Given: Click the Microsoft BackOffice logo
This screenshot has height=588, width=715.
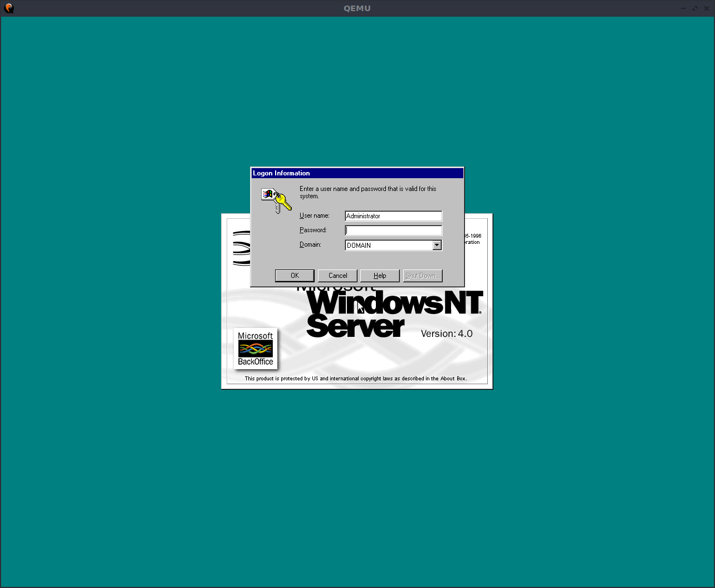Looking at the screenshot, I should tap(256, 349).
